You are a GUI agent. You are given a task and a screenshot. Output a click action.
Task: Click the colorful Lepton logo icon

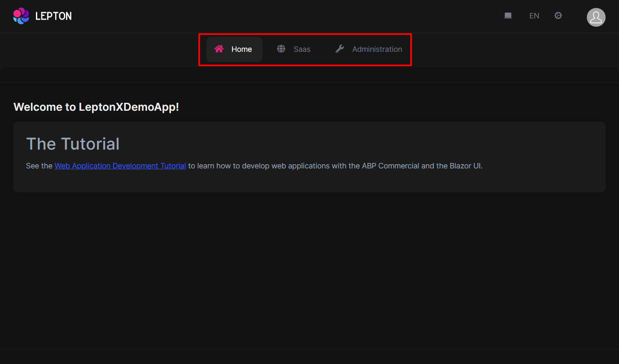pos(21,15)
